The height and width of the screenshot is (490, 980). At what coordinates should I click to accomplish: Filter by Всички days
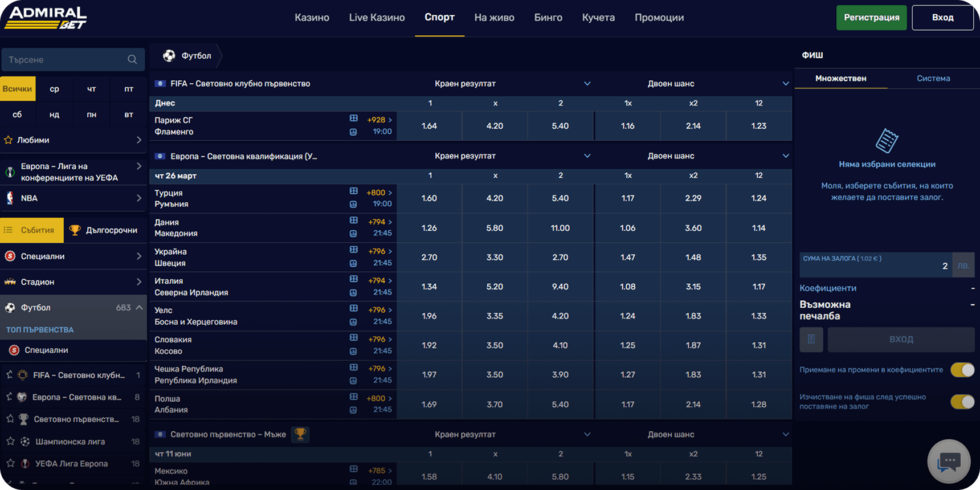[18, 89]
